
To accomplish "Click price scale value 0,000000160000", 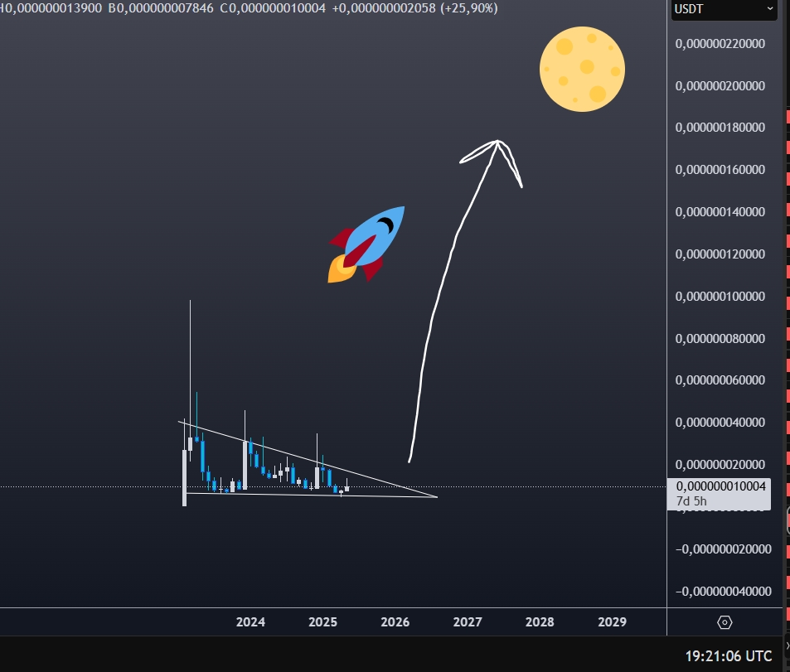I will 720,170.
